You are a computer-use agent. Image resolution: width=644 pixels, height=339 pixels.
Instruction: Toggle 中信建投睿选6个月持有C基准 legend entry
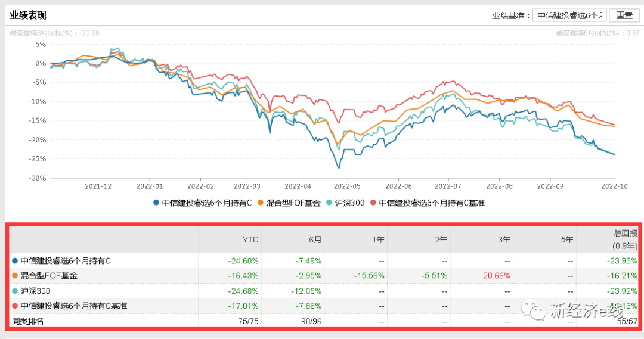click(x=428, y=203)
